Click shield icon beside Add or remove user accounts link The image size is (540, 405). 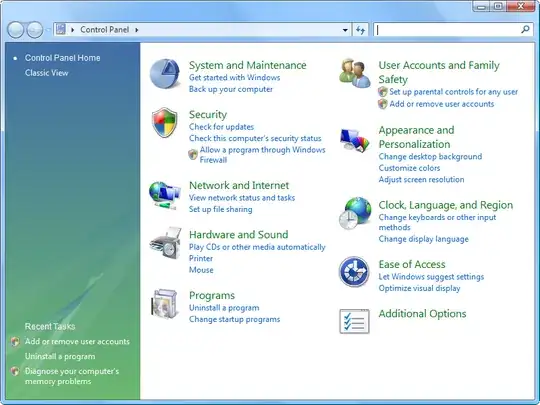[383, 104]
